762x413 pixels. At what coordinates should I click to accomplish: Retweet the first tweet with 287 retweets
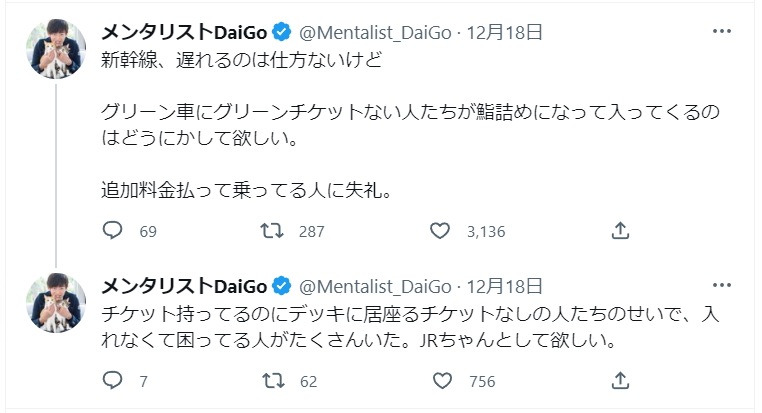point(271,231)
